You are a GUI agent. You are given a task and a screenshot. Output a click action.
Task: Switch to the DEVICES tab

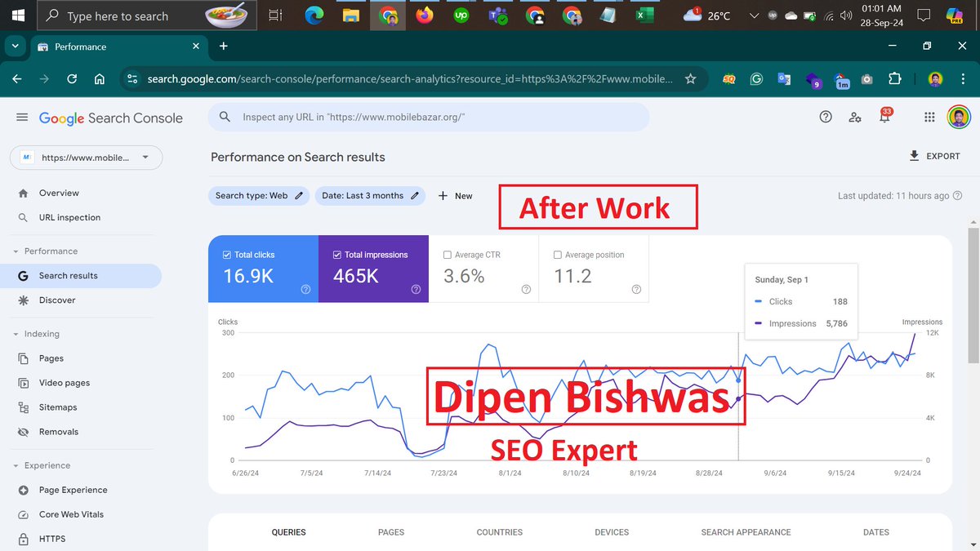click(x=612, y=532)
